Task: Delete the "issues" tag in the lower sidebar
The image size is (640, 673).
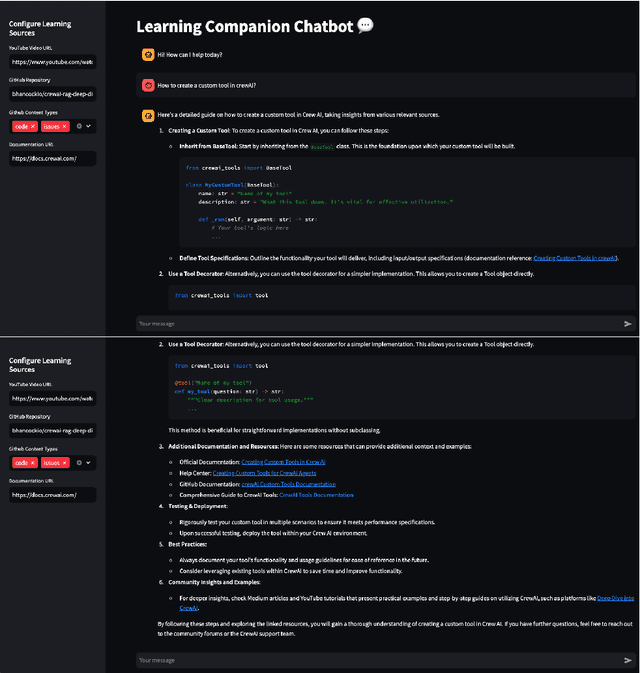Action: [x=65, y=462]
